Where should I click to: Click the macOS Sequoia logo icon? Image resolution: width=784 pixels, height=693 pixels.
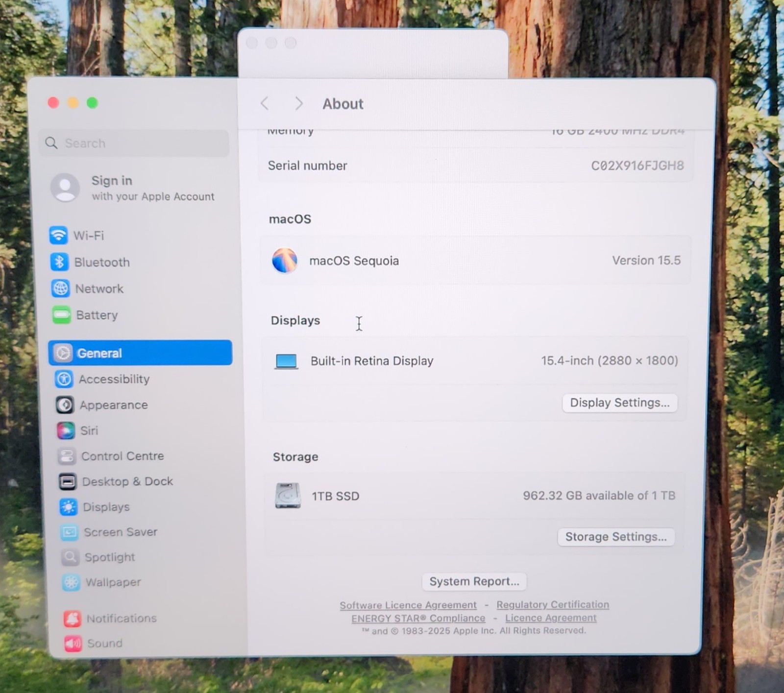tap(285, 260)
